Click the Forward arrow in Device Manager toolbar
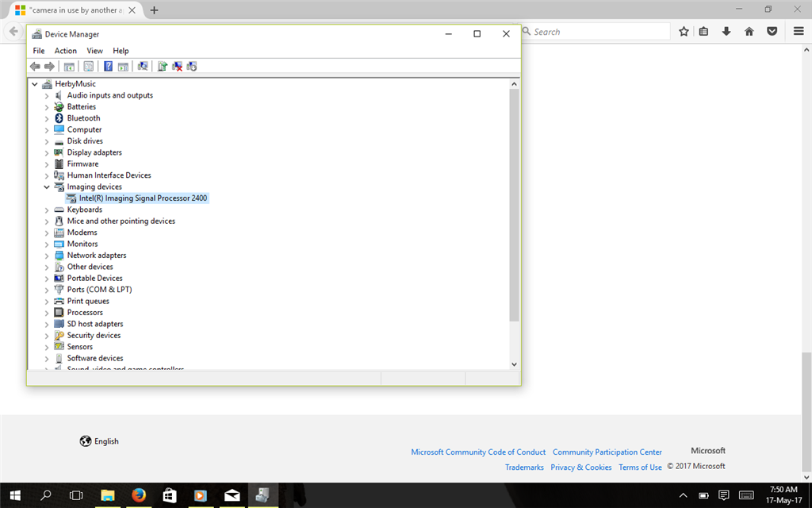Viewport: 812px width, 508px height. pos(50,67)
